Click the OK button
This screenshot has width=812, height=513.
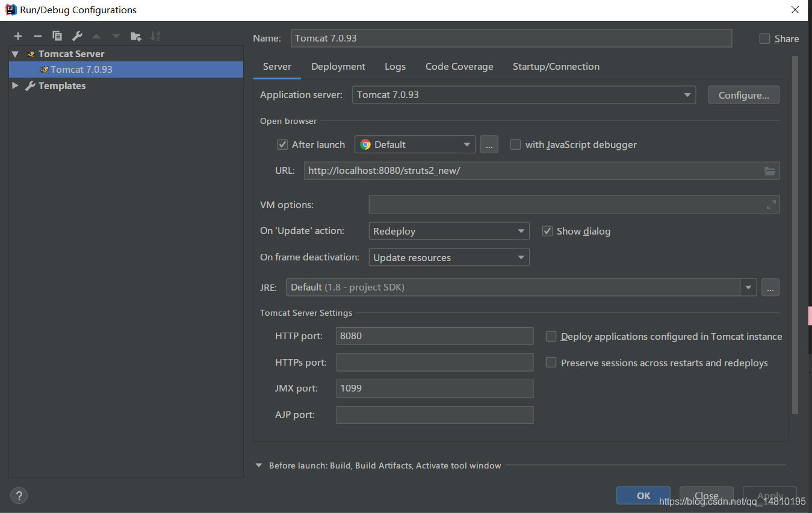pyautogui.click(x=643, y=496)
